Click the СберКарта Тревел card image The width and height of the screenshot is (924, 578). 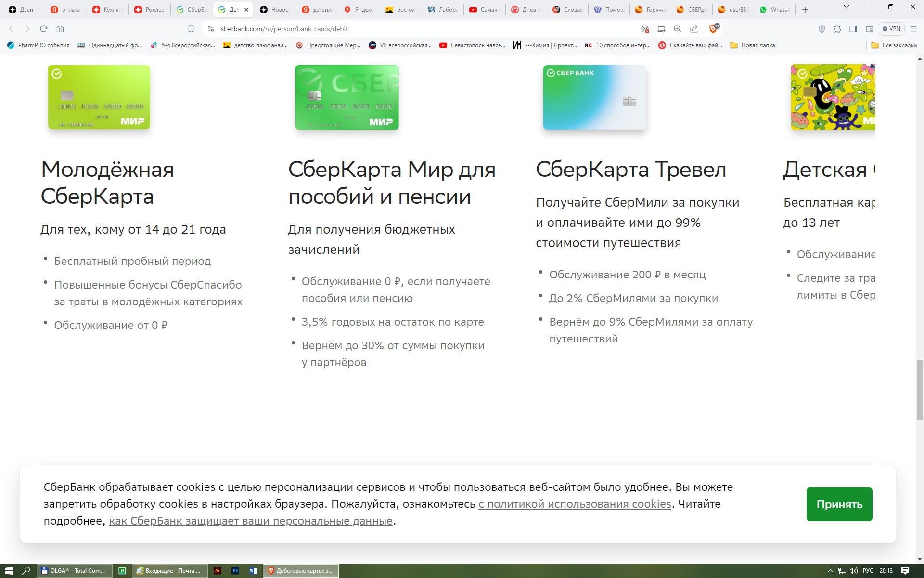coord(594,97)
